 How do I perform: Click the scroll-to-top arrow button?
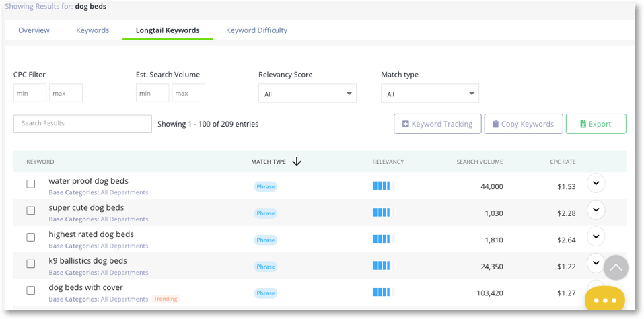616,268
